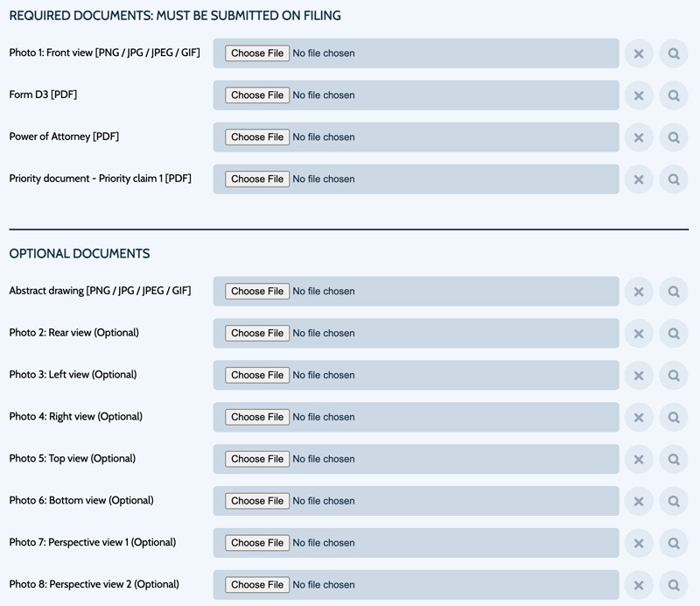
Task: Preview Photo 2 Rear view image
Action: (674, 334)
